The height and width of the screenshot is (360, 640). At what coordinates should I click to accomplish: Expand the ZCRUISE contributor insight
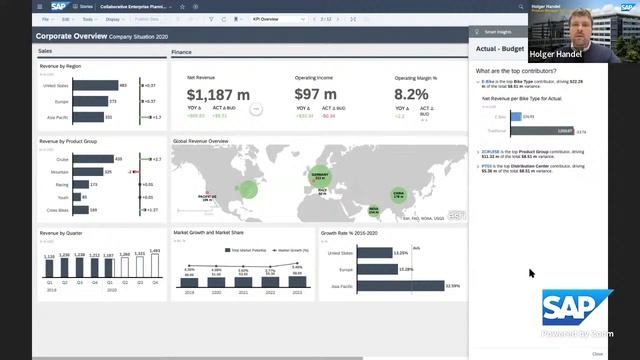478,152
